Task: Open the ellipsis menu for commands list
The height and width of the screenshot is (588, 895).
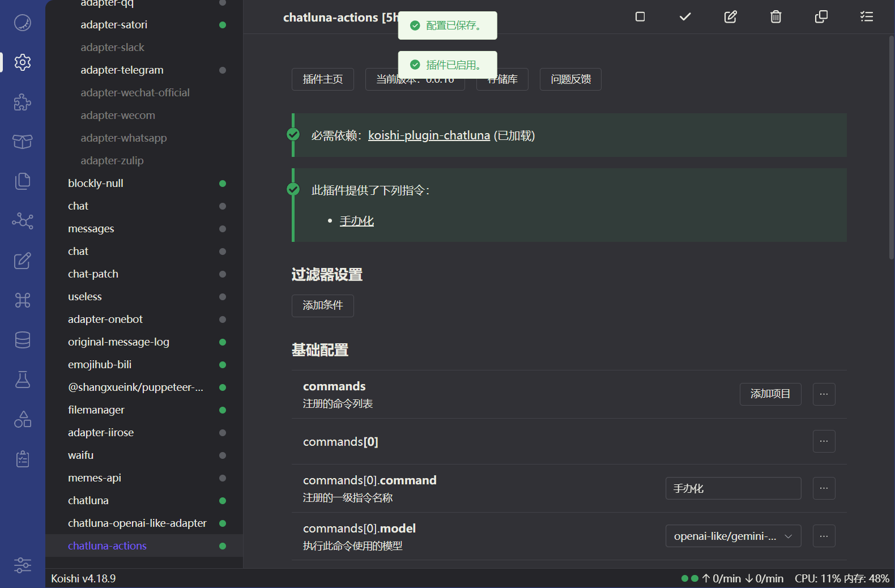Action: coord(824,394)
